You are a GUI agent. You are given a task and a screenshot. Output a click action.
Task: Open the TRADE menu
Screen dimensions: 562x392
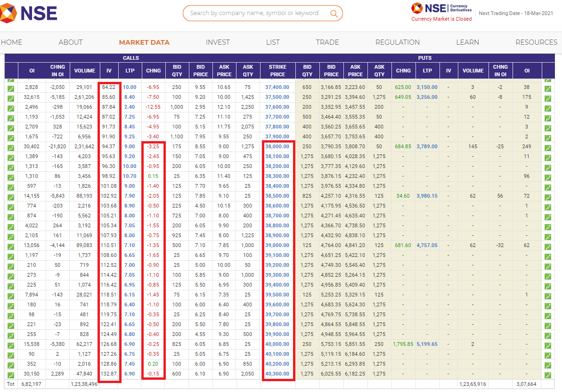click(x=327, y=42)
